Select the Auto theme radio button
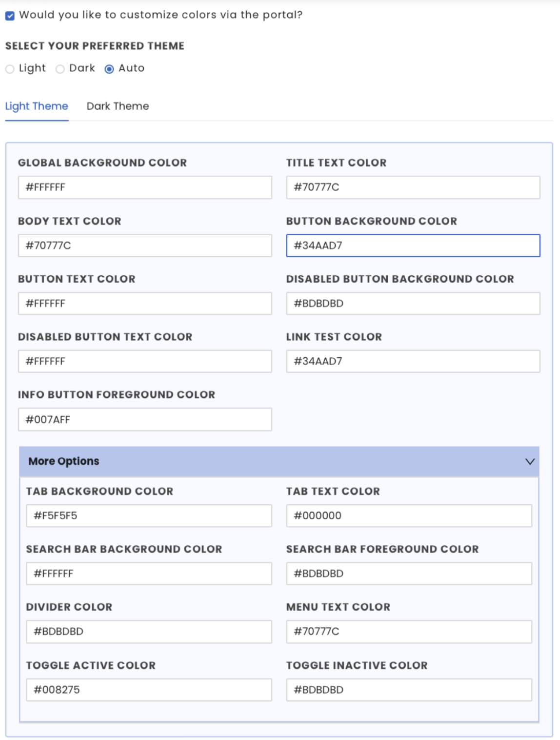The width and height of the screenshot is (560, 740). coord(109,69)
